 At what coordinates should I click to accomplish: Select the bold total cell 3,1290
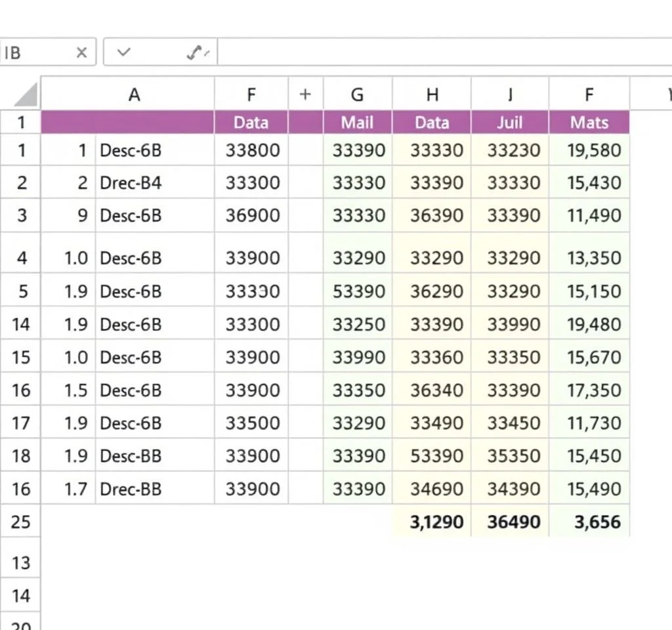436,522
